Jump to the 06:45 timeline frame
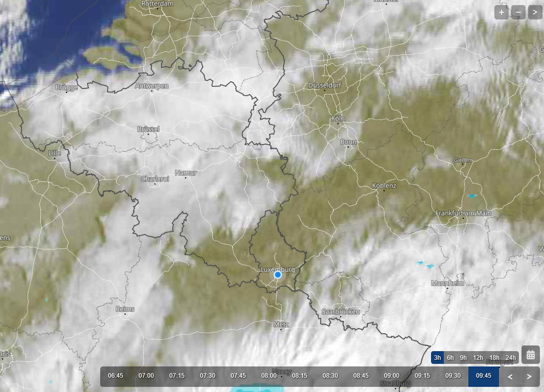 tap(116, 376)
